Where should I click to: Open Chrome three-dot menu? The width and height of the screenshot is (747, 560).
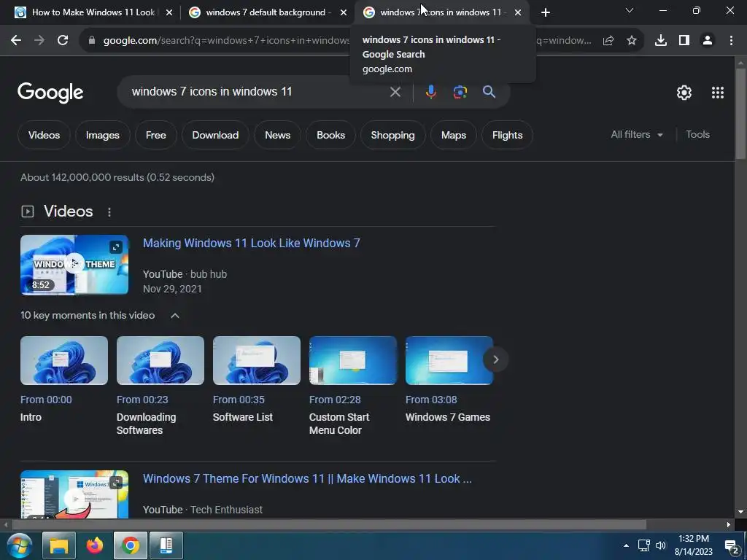731,41
